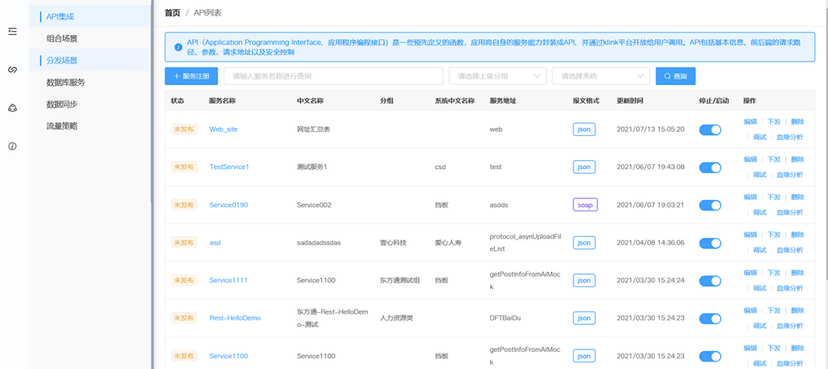Screen dimensions: 828x369
Task: Open the Web_site service name link
Action: tap(223, 129)
